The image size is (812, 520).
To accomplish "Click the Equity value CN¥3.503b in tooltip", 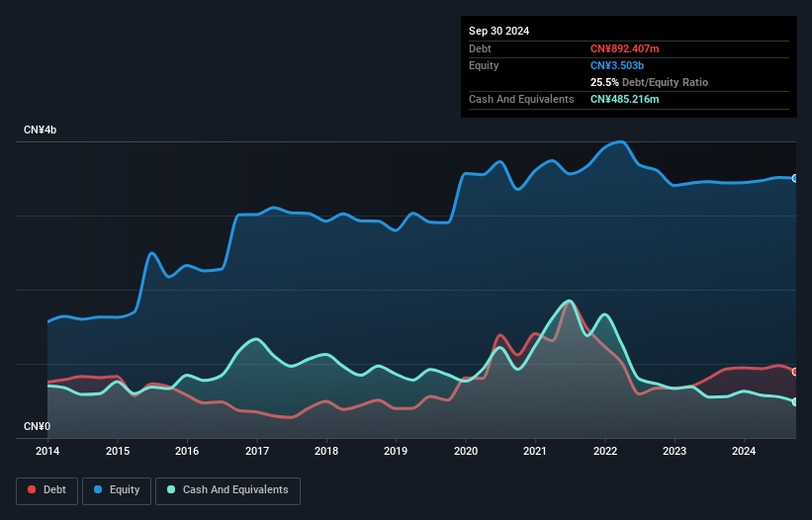I will [x=617, y=65].
